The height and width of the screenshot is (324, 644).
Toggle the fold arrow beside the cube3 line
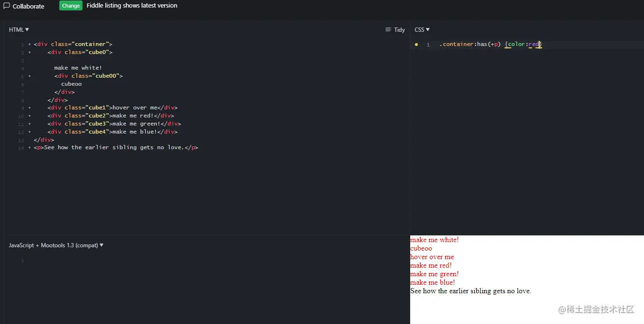tap(29, 124)
